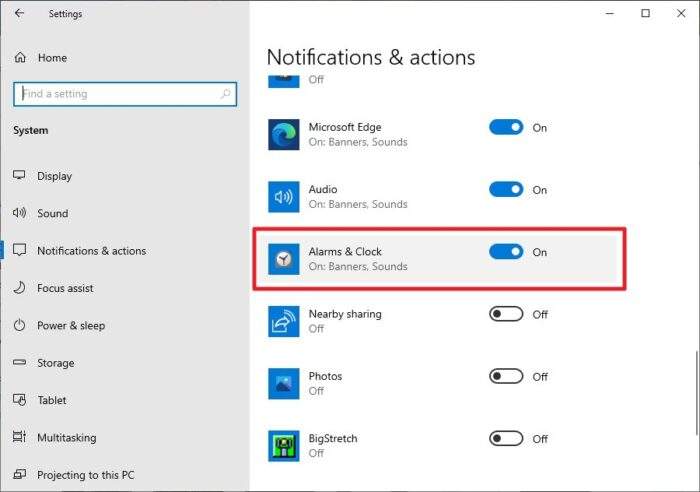Click the Focus assist moon icon

19,288
